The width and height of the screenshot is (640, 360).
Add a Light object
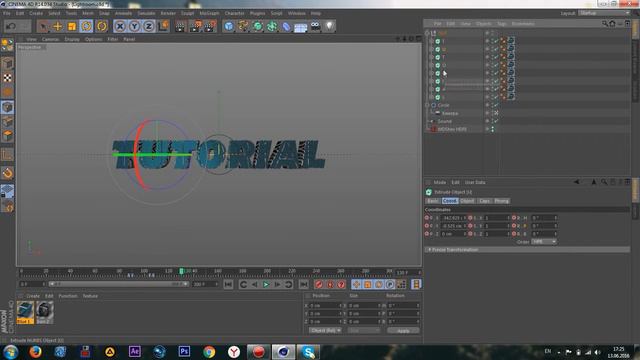pyautogui.click(x=329, y=26)
